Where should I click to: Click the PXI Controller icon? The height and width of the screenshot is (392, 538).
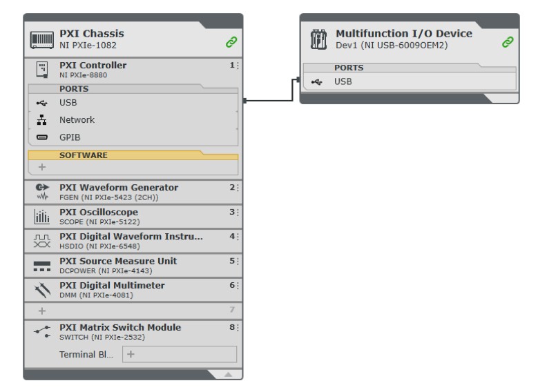click(x=42, y=70)
